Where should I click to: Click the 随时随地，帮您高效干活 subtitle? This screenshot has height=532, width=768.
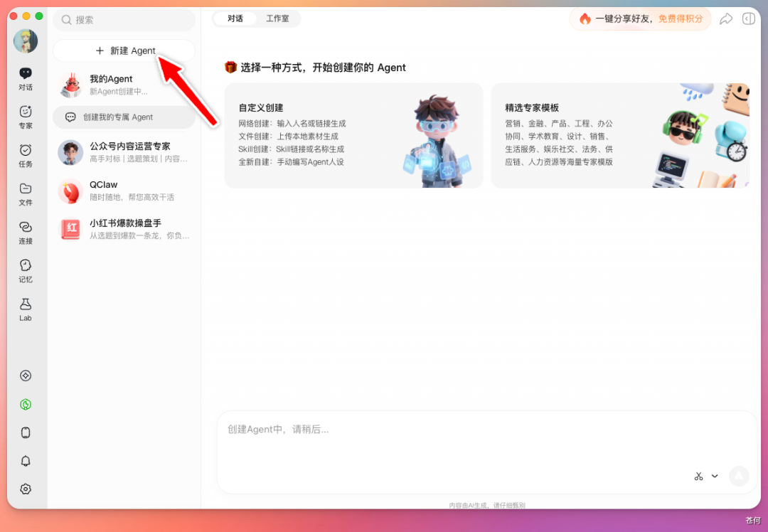[x=132, y=197]
